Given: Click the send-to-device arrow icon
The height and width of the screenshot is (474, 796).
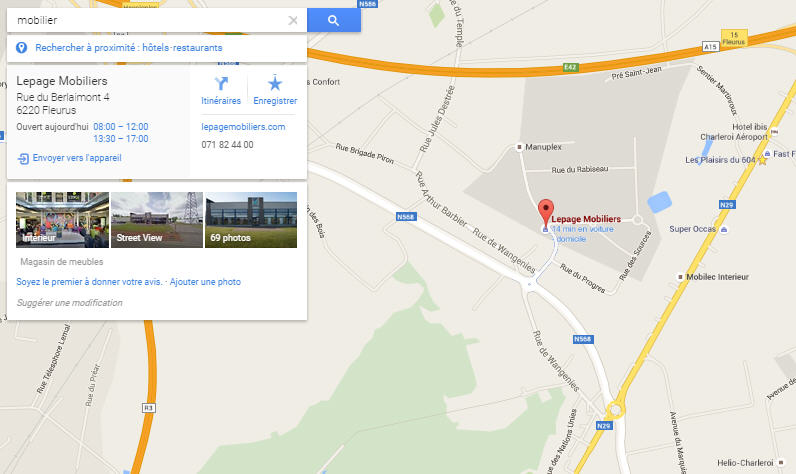Looking at the screenshot, I should [x=23, y=158].
